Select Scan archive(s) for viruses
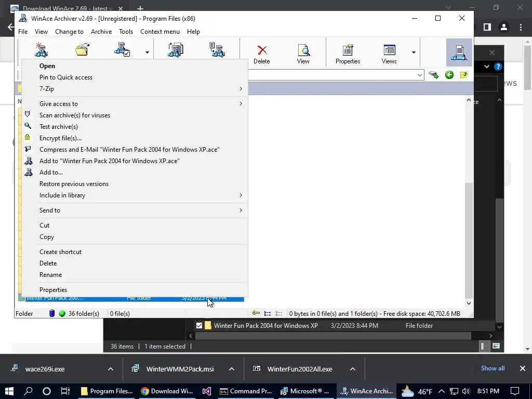The image size is (532, 399). click(x=135, y=115)
